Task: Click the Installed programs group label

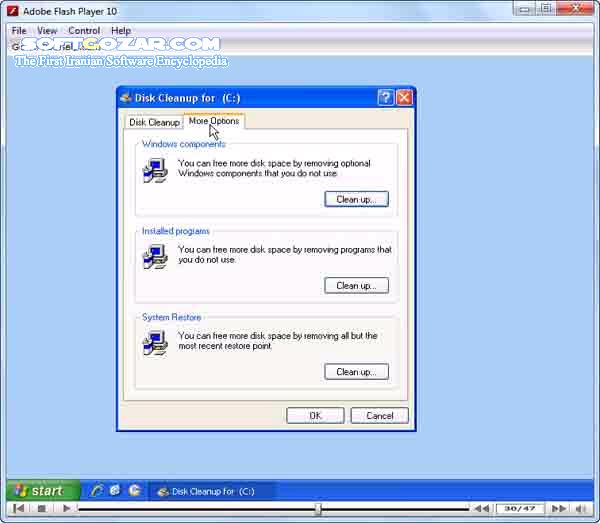Action: (x=176, y=231)
